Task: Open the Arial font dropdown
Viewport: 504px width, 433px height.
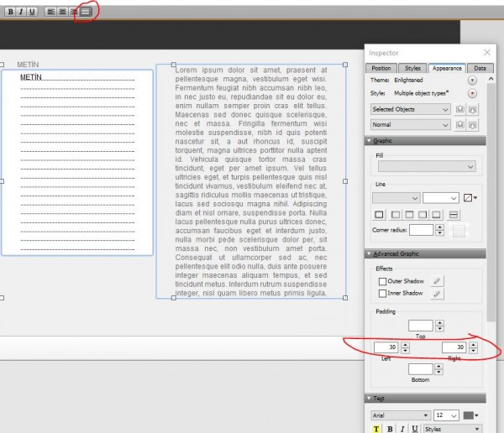Action: click(x=401, y=415)
